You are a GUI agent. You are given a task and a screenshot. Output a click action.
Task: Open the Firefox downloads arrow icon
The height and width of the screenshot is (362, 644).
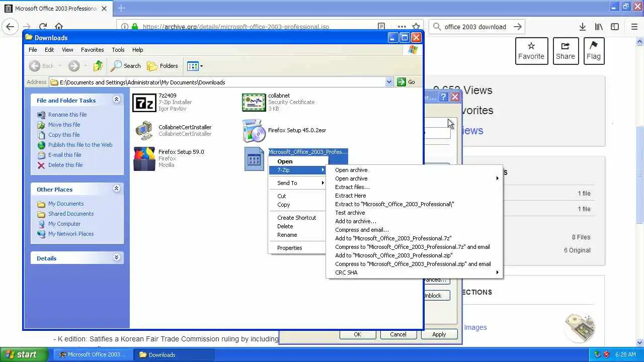pyautogui.click(x=582, y=27)
